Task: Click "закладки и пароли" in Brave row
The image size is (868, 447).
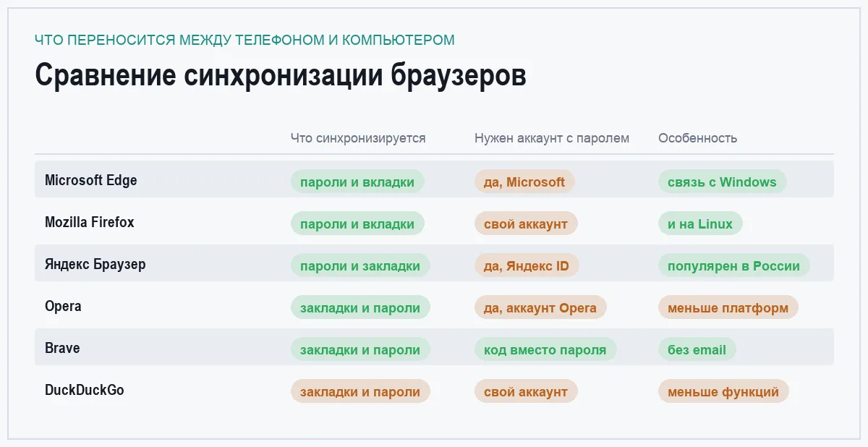Action: [360, 349]
